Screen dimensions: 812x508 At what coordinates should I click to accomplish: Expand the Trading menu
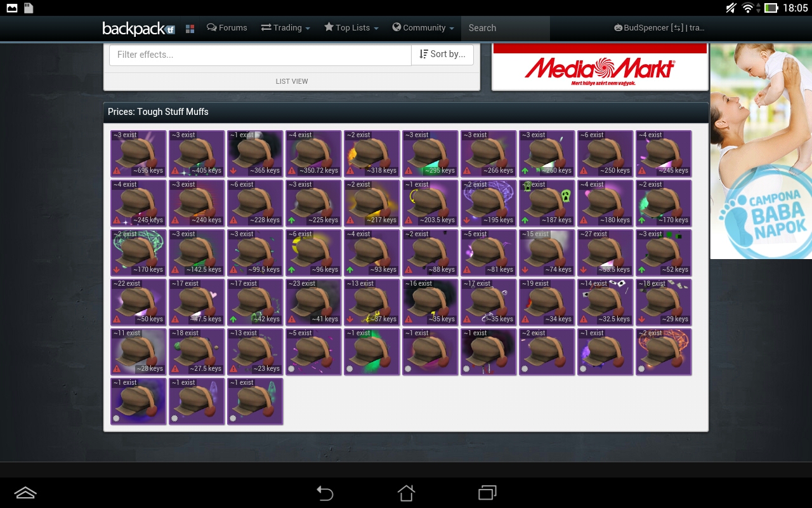[x=285, y=28]
